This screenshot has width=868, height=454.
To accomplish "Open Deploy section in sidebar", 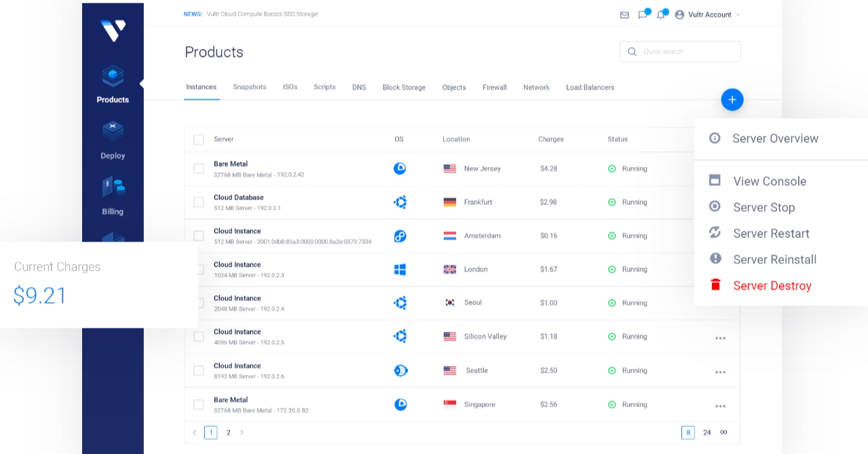I will [x=113, y=140].
